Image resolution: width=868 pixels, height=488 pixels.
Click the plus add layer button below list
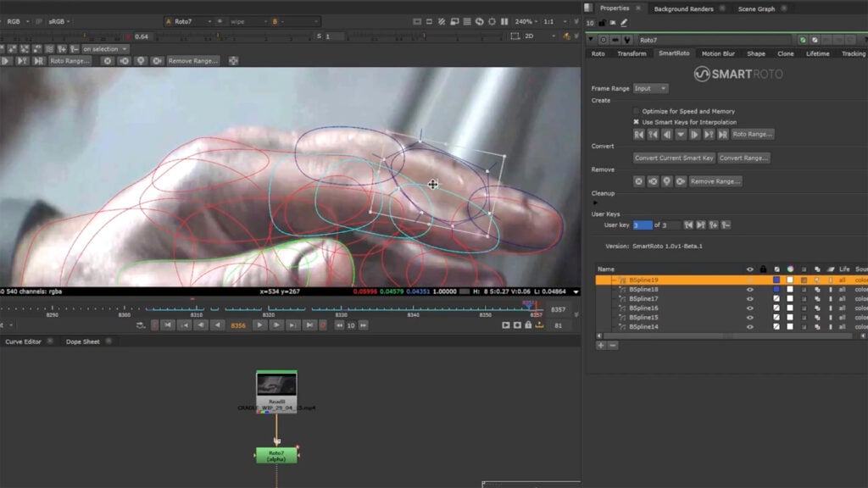point(601,346)
